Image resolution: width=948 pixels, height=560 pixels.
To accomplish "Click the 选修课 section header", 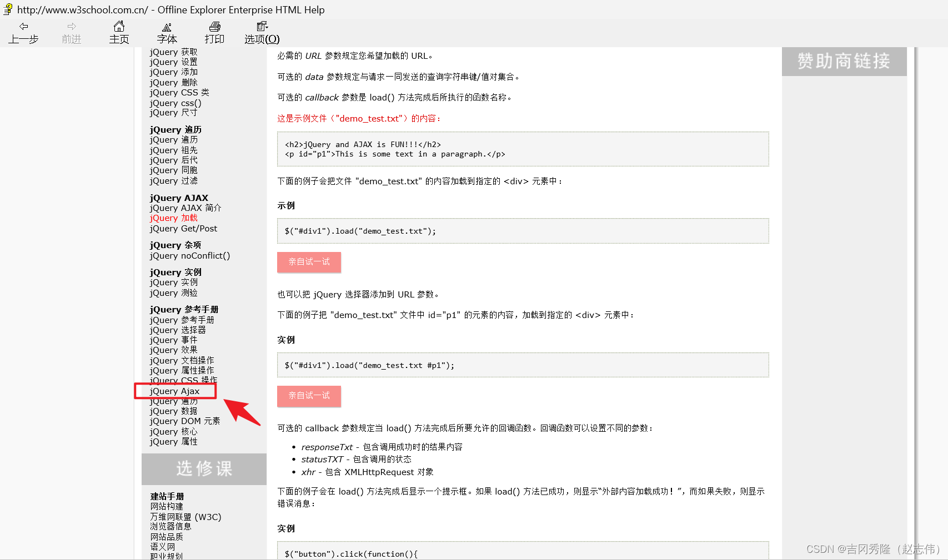I will 204,469.
